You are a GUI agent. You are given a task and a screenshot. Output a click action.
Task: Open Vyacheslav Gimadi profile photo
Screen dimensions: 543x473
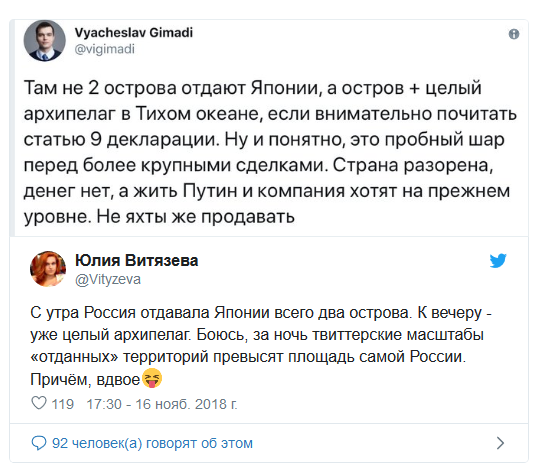[x=44, y=41]
